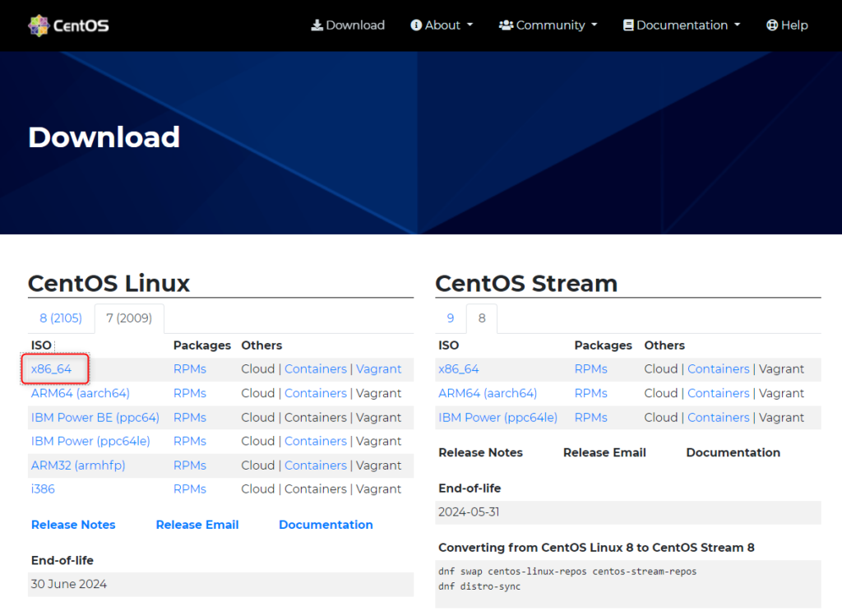The width and height of the screenshot is (842, 616).
Task: Open the x86_64 ISO link under CentOS Stream
Action: click(459, 369)
